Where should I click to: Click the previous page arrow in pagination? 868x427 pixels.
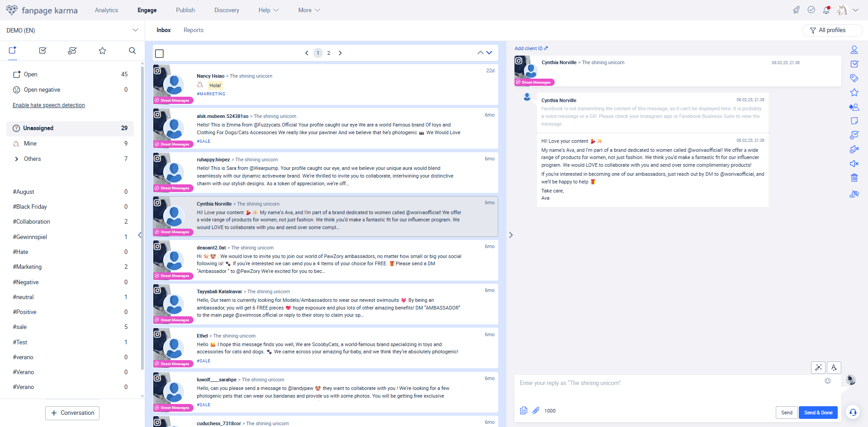click(307, 53)
